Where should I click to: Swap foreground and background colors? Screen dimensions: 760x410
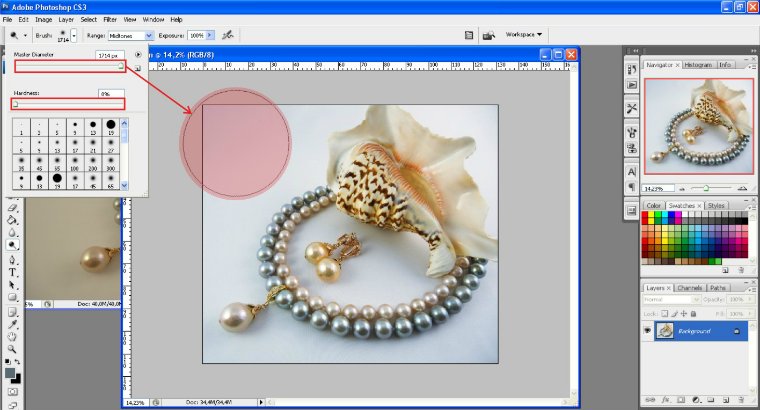pos(17,362)
